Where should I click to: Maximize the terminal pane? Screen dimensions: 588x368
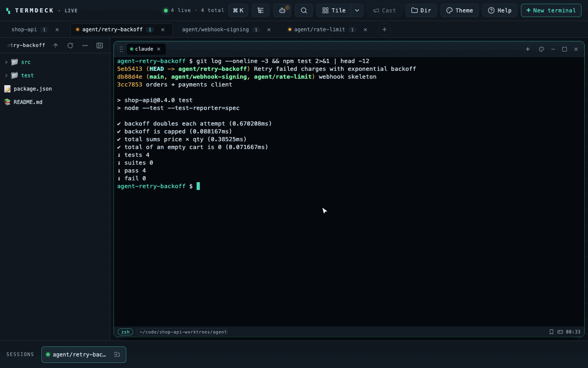565,49
